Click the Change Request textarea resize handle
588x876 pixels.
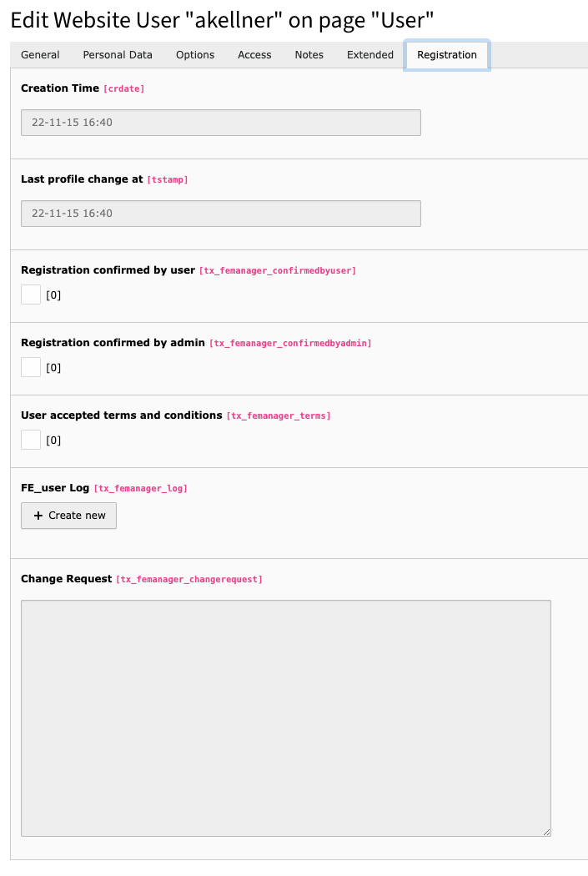click(x=546, y=831)
